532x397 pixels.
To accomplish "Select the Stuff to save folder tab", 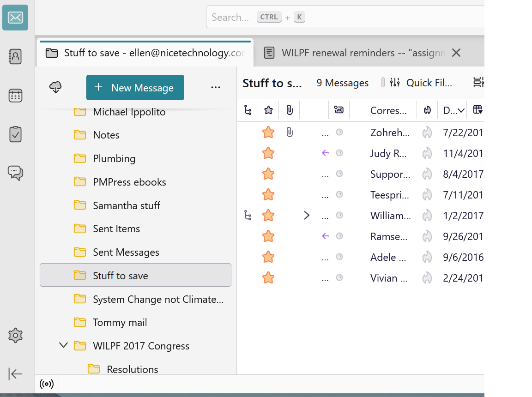I will click(x=145, y=53).
